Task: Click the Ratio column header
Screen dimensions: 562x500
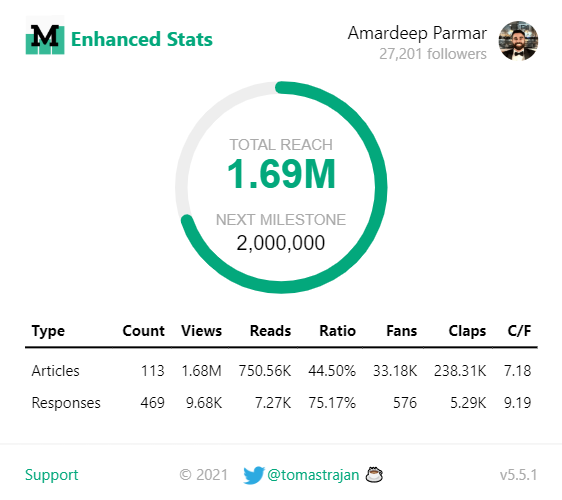Action: [x=338, y=330]
